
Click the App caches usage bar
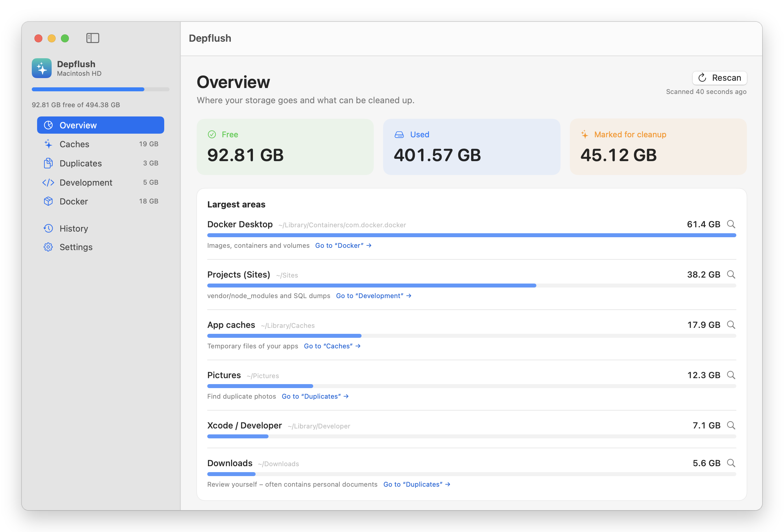(471, 336)
